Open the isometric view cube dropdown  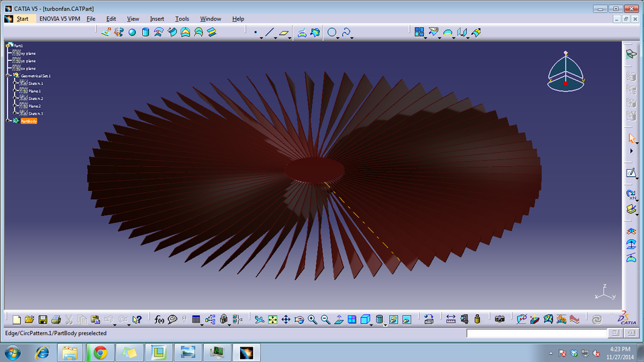(371, 325)
